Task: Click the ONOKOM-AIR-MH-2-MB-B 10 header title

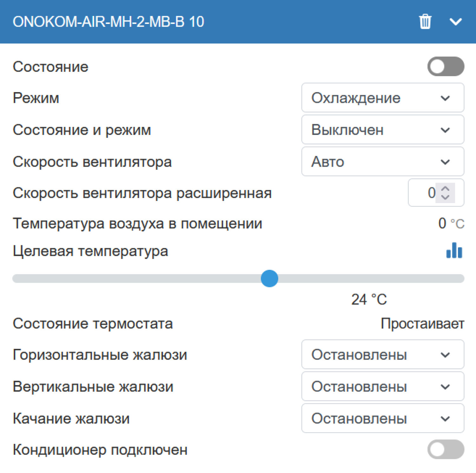Action: click(x=108, y=22)
